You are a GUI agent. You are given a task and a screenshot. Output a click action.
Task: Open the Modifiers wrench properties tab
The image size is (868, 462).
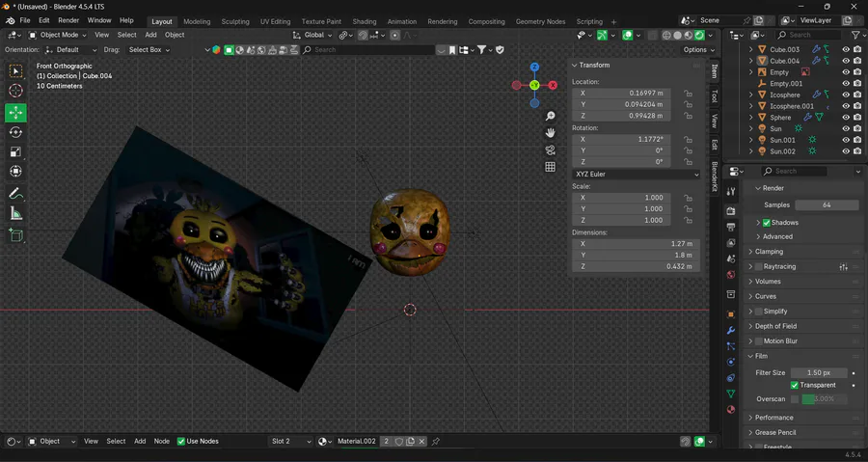pyautogui.click(x=731, y=330)
